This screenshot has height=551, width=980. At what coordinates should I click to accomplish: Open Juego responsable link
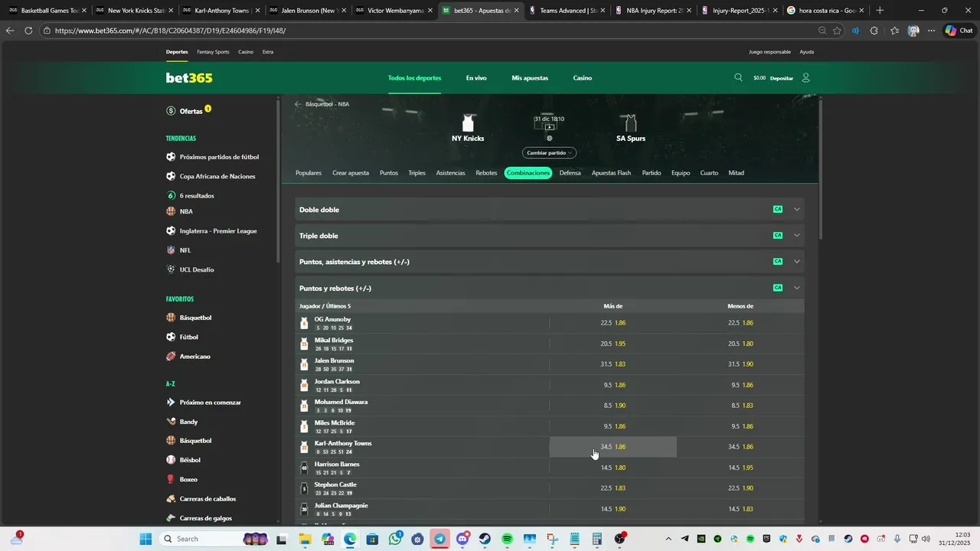point(769,52)
